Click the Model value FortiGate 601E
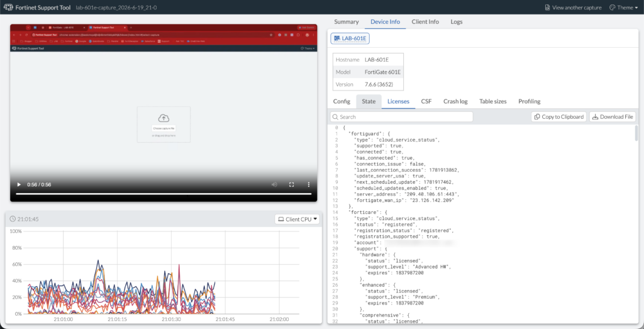 [383, 72]
